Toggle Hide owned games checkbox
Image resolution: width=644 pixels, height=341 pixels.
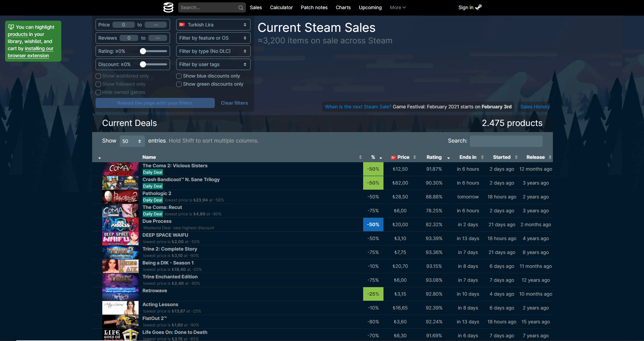pos(98,92)
